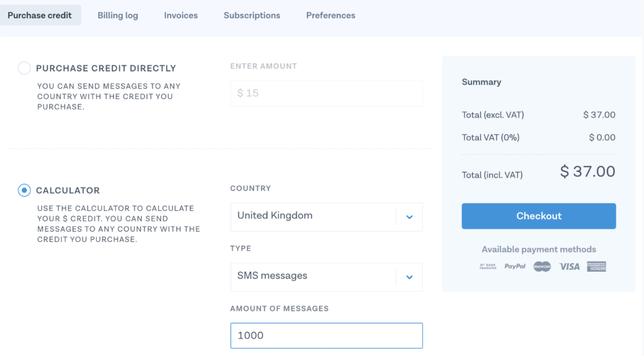The width and height of the screenshot is (644, 356).
Task: Click the Type dropdown chevron arrow
Action: pyautogui.click(x=409, y=277)
